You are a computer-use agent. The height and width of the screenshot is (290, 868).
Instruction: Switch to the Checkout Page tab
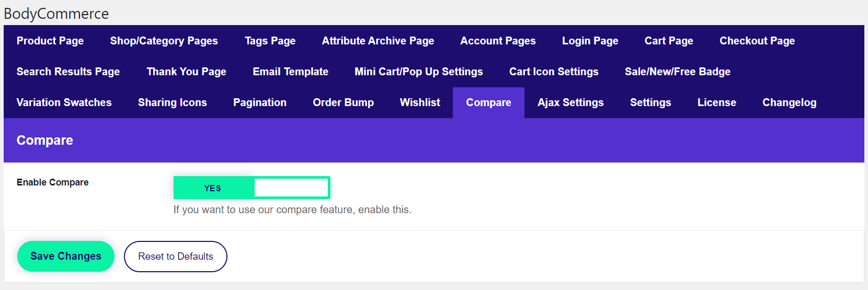(757, 41)
